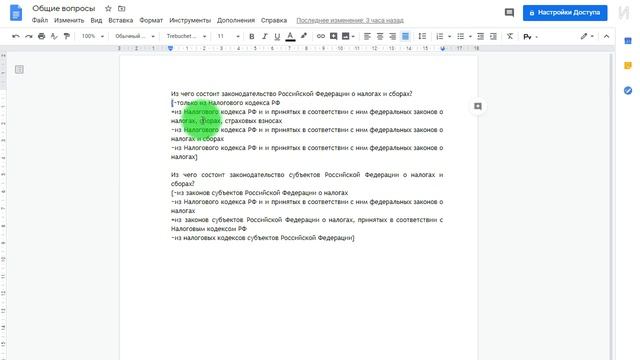This screenshot has height=360, width=640.
Task: Open Calendar in the side panel
Action: 628,41
